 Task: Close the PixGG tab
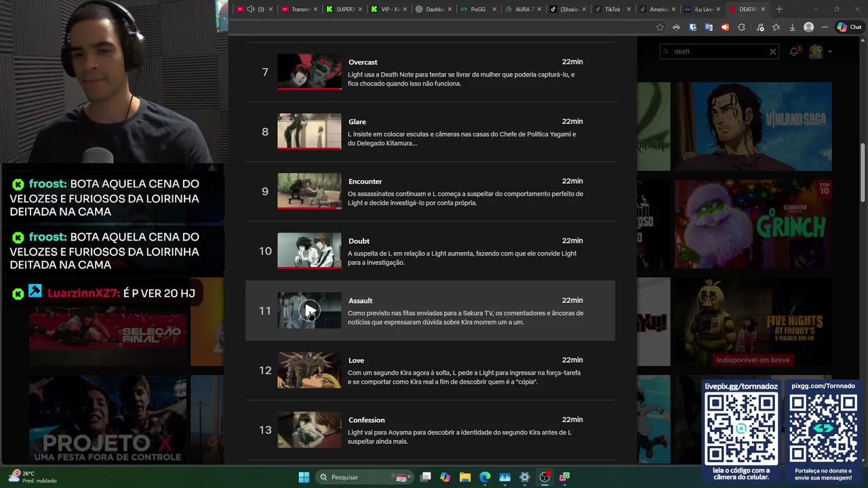[494, 9]
